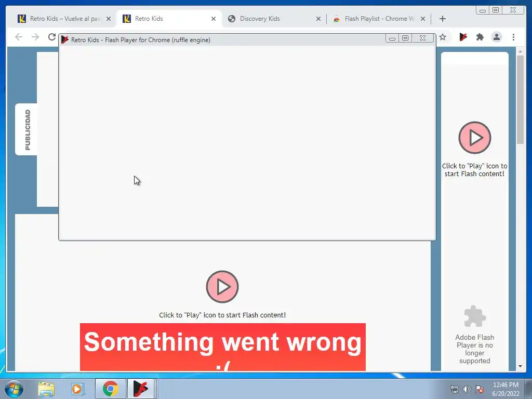Screen dimensions: 532x399
Task: Click the Show desktop strip beside the clock
Action: pyautogui.click(x=528, y=389)
